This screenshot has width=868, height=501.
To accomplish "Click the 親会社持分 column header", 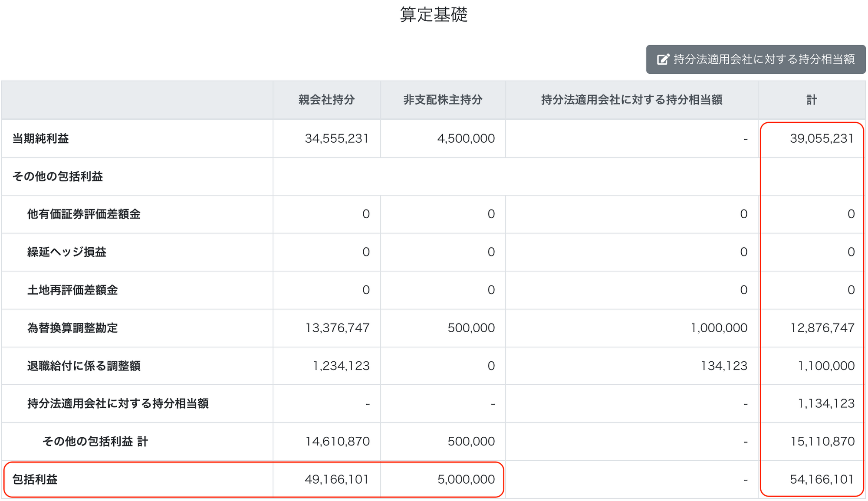I will click(x=326, y=100).
